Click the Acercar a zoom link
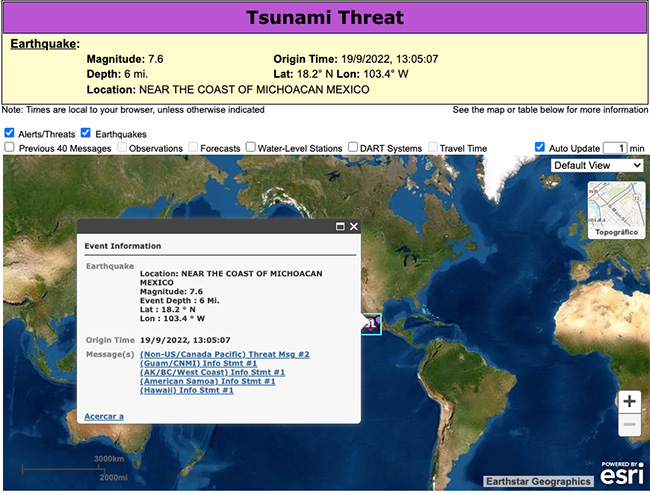Viewport: 650px width, 493px height. (104, 415)
